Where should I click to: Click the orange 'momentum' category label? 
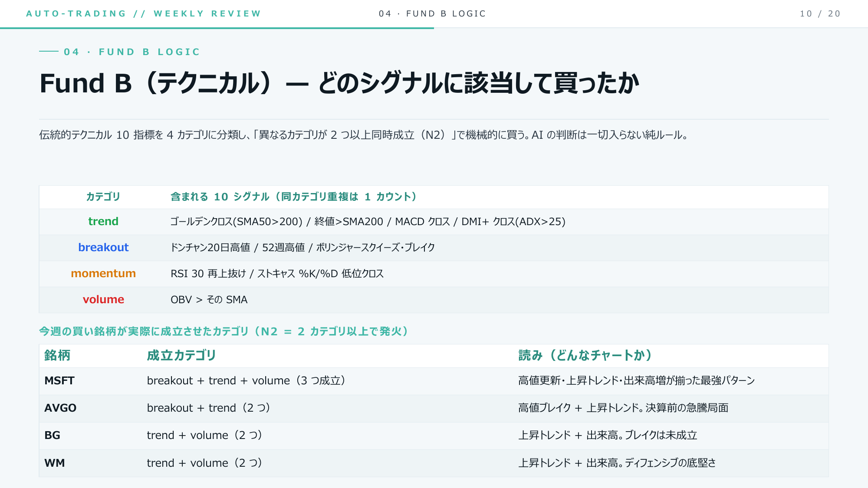click(x=103, y=274)
